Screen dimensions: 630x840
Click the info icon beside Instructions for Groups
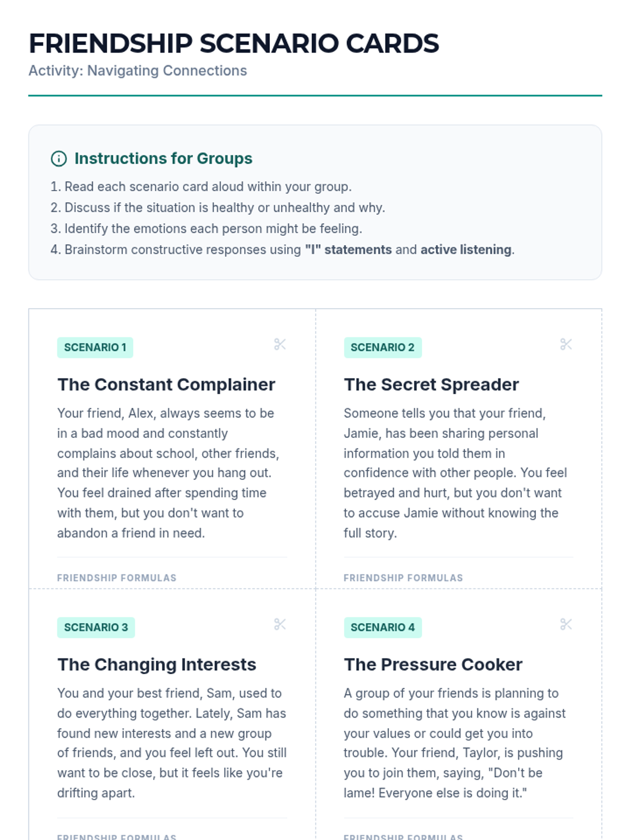pos(59,159)
